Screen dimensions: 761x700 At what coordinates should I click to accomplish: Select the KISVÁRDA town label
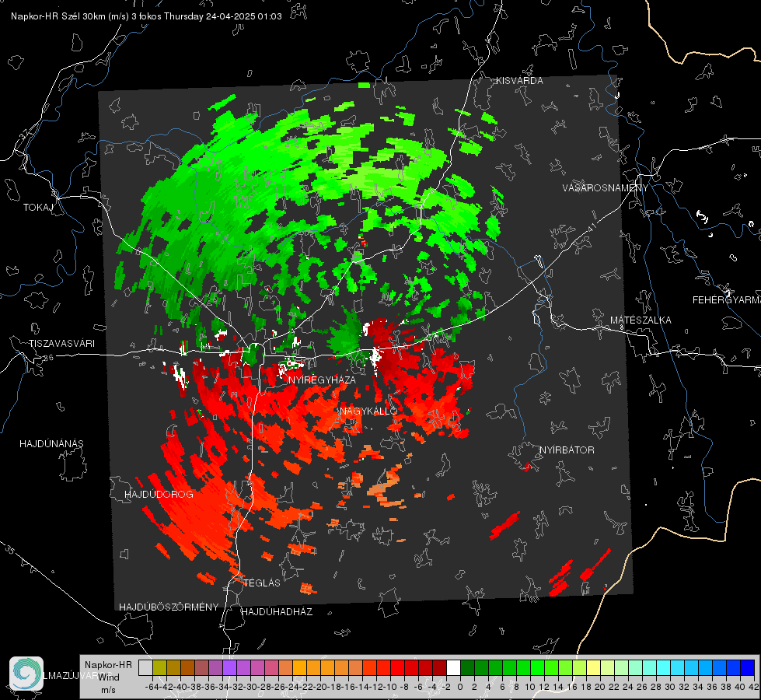click(x=519, y=81)
